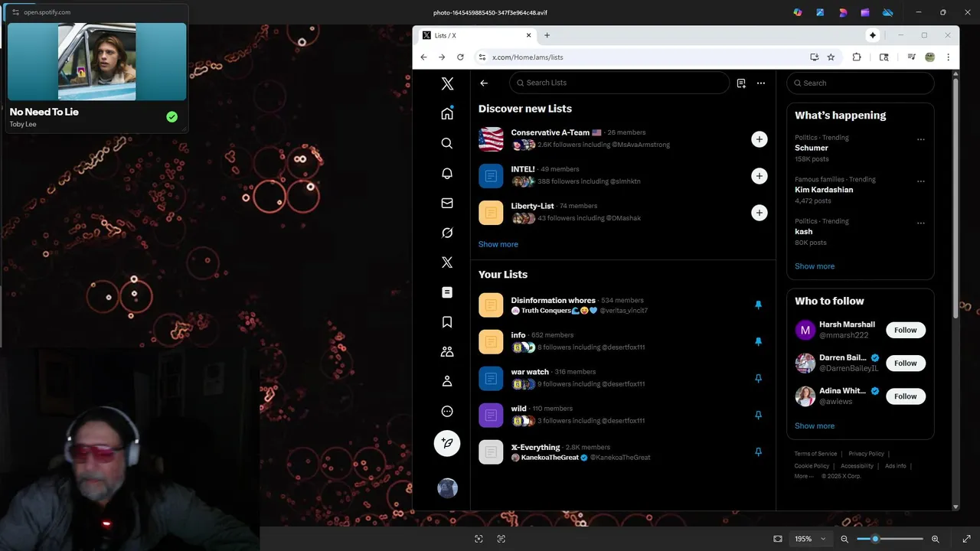Open Chrome three-dot menu
The height and width of the screenshot is (551, 980).
[948, 57]
